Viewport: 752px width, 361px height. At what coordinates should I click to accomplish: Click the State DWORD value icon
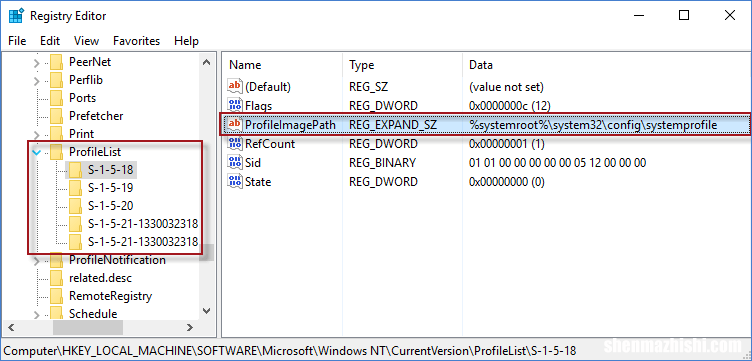tap(235, 182)
